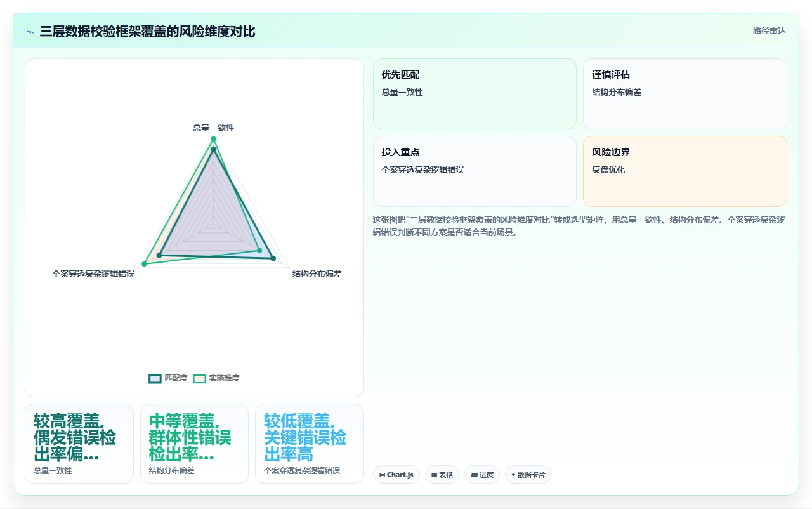812x509 pixels.
Task: Toggle the 实施难度 legend item
Action: [216, 378]
